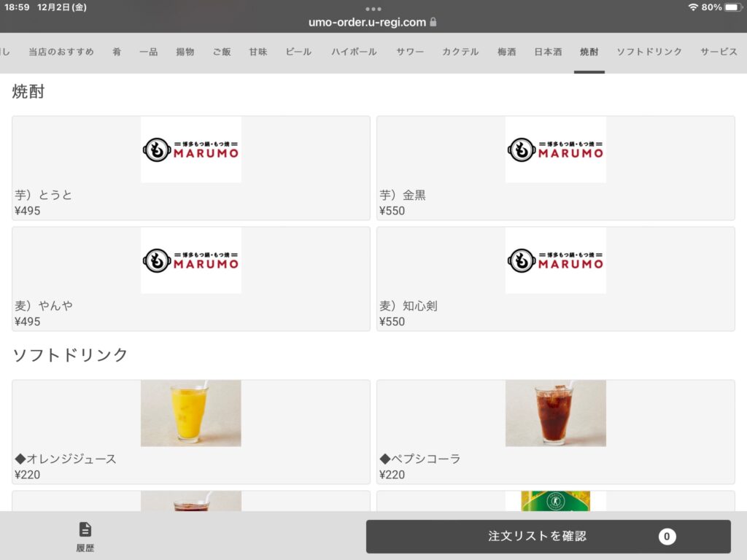
Task: Open the three-dot multitasking menu
Action: click(373, 9)
